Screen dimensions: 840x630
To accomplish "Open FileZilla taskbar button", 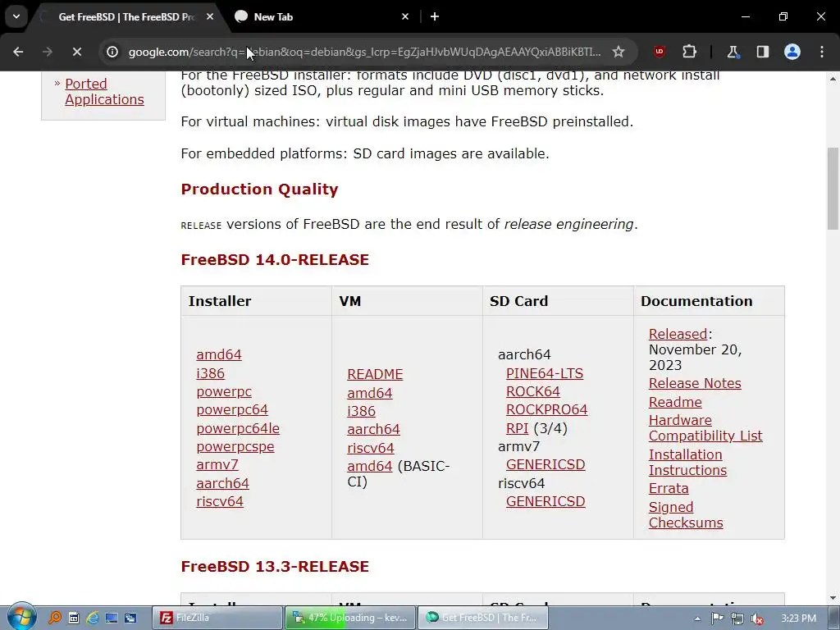I will [x=217, y=618].
